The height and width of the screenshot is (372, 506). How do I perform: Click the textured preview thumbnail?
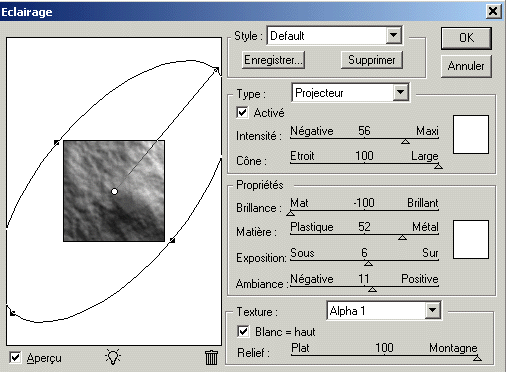point(114,191)
